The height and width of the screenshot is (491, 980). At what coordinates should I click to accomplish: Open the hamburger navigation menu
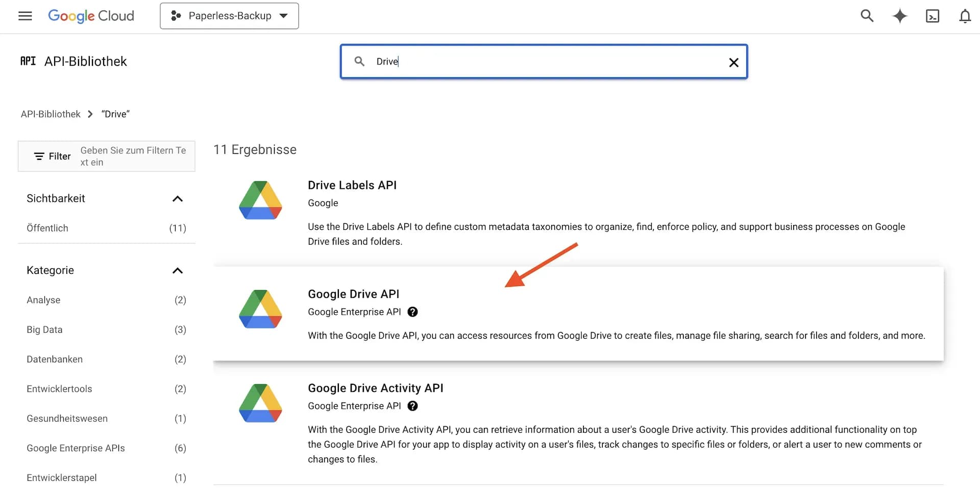[x=25, y=16]
